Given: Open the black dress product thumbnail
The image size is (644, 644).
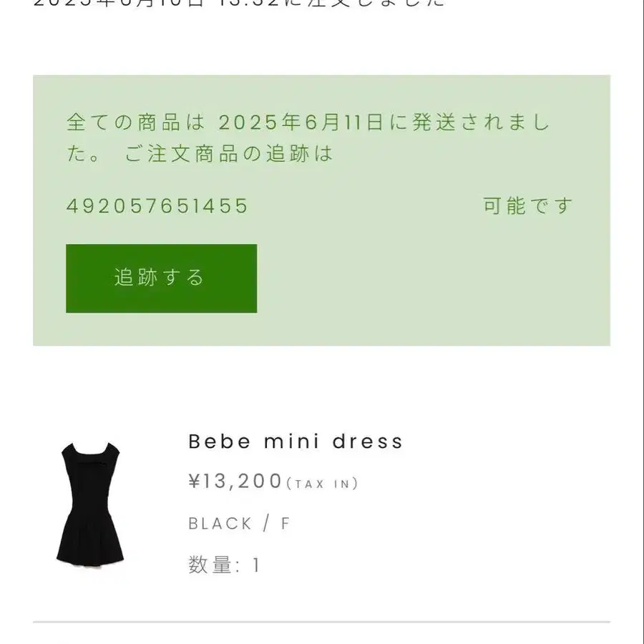Looking at the screenshot, I should pos(90,504).
